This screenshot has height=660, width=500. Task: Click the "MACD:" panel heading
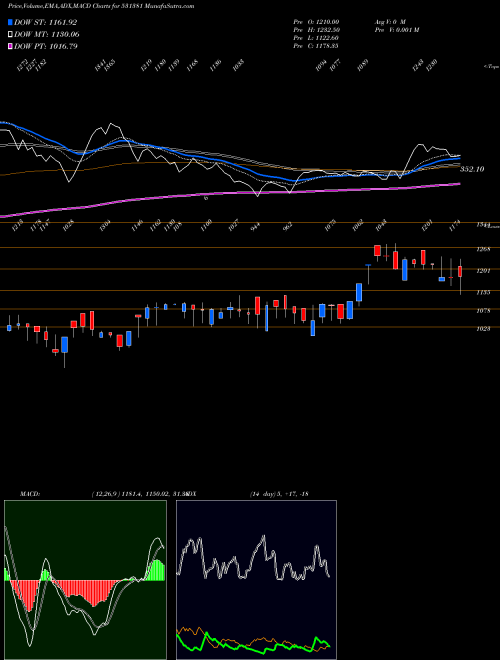pyautogui.click(x=30, y=494)
